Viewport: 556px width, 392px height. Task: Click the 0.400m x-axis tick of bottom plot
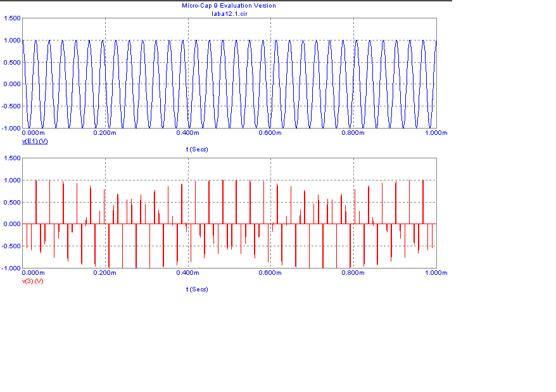[x=187, y=273]
